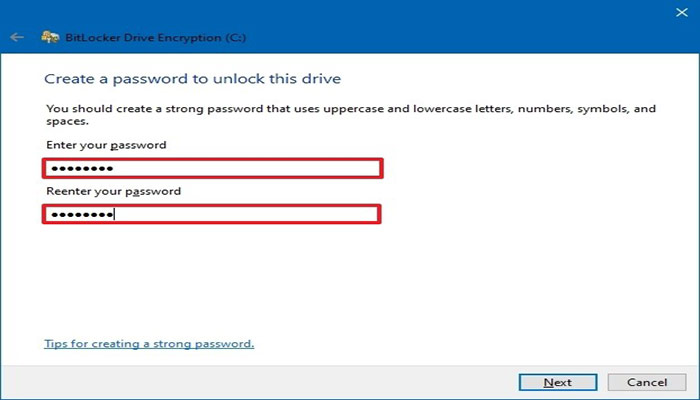Focus the 'Enter your password' input field
Screen dimensions: 700x400
pos(212,168)
